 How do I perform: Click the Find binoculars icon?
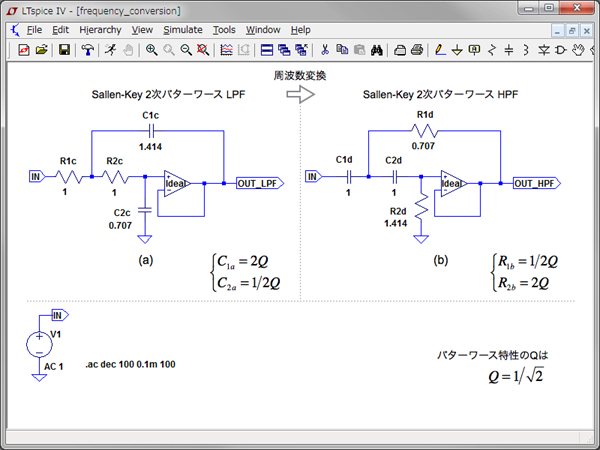[377, 49]
